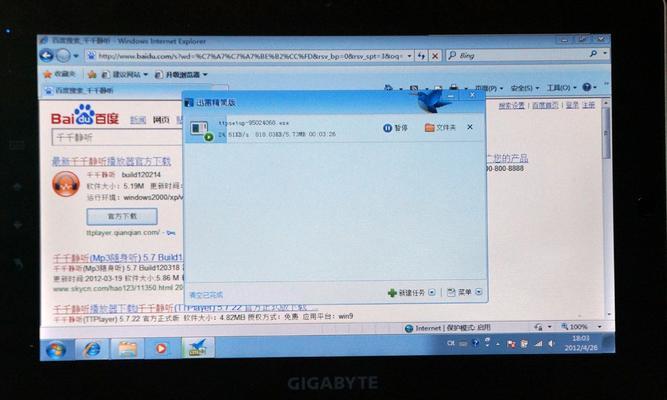Click the volume speaker tray icon
This screenshot has width=667, height=400.
pyautogui.click(x=551, y=343)
